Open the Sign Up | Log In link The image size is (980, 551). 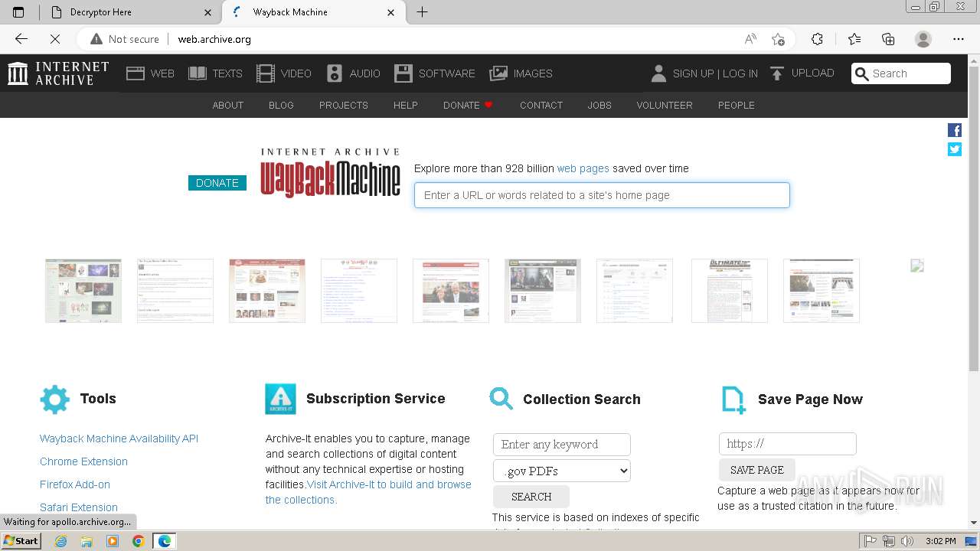point(715,73)
